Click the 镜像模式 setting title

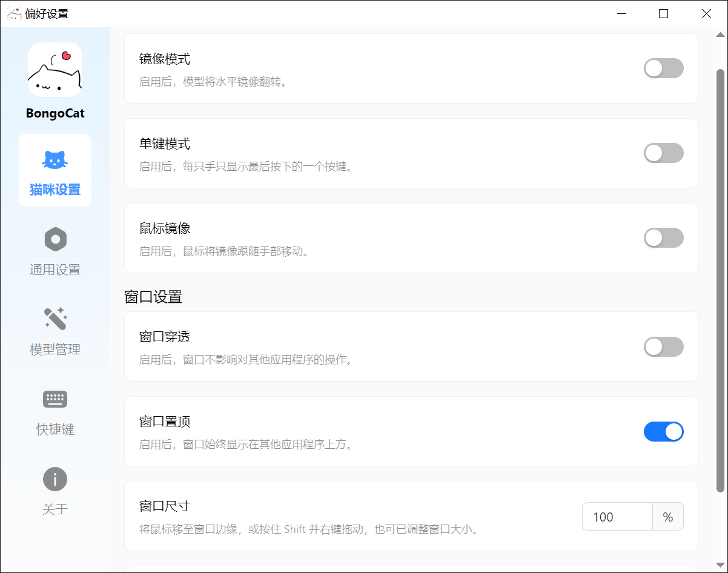(x=165, y=59)
